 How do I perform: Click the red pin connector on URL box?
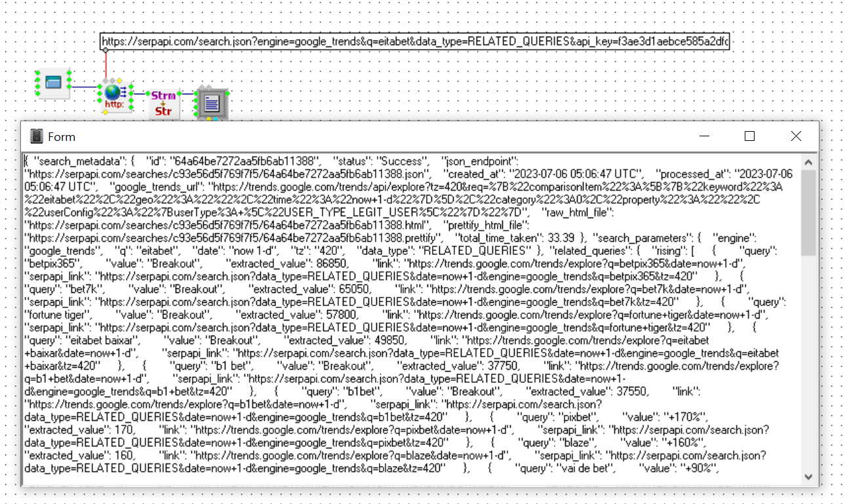[x=106, y=50]
